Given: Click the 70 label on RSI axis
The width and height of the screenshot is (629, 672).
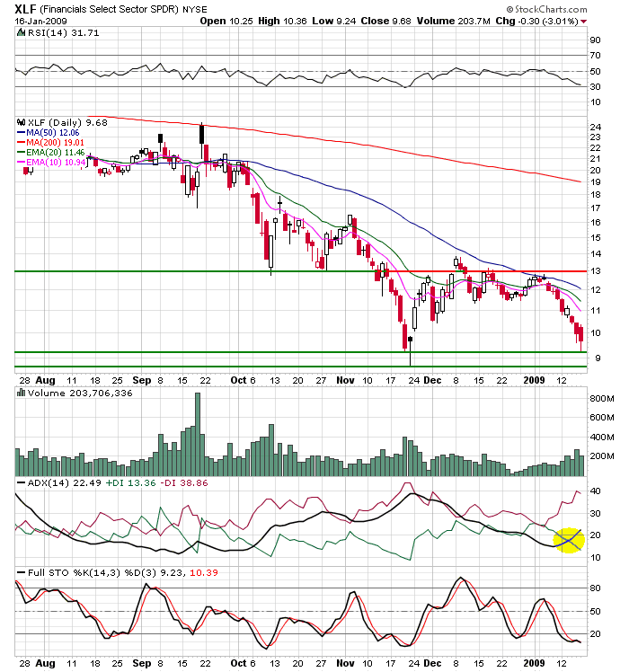Looking at the screenshot, I should point(595,56).
